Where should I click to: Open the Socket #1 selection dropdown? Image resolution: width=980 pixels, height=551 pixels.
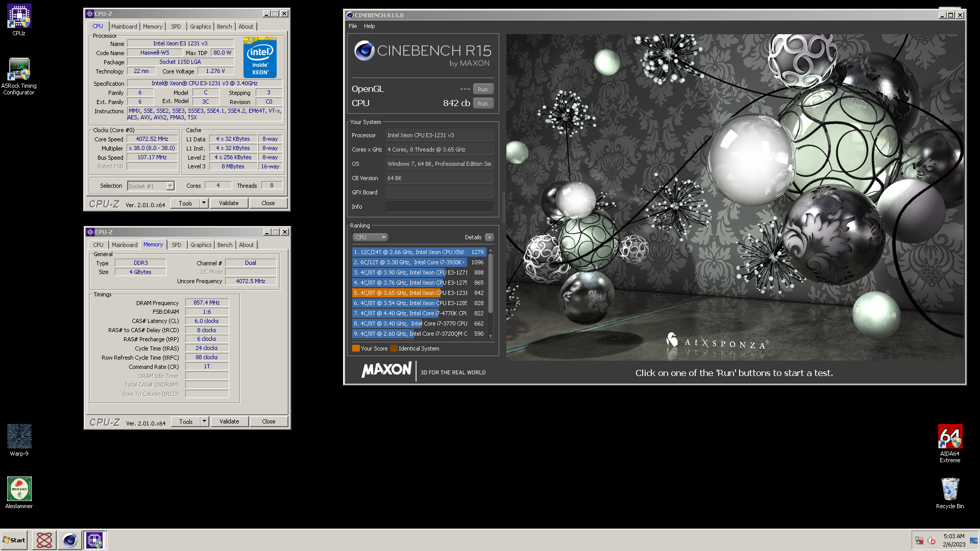(x=151, y=186)
